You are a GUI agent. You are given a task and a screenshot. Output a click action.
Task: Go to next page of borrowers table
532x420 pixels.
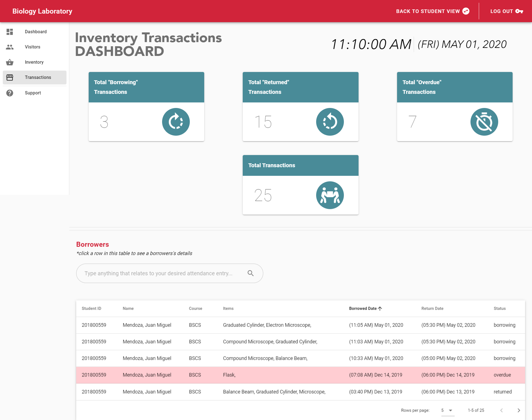click(x=519, y=410)
